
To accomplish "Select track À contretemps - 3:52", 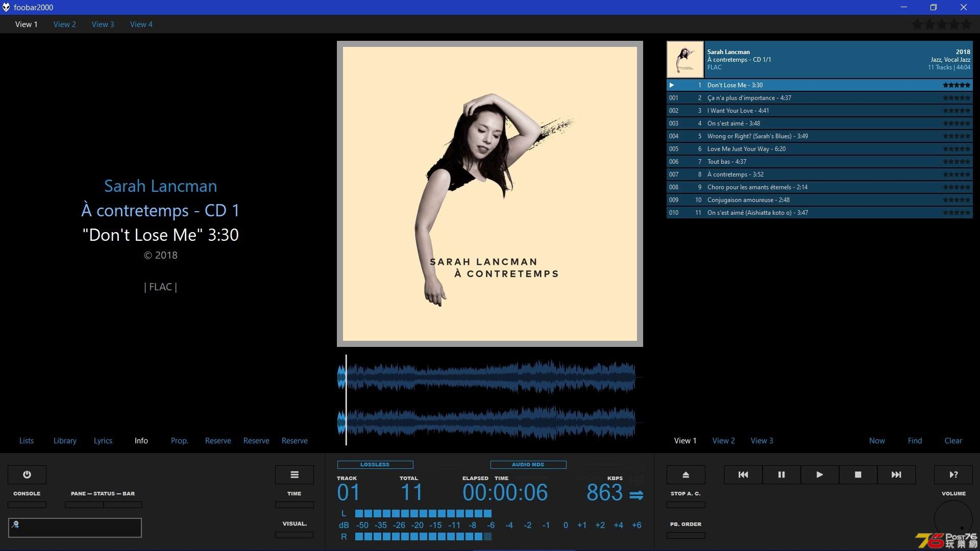I will click(820, 174).
